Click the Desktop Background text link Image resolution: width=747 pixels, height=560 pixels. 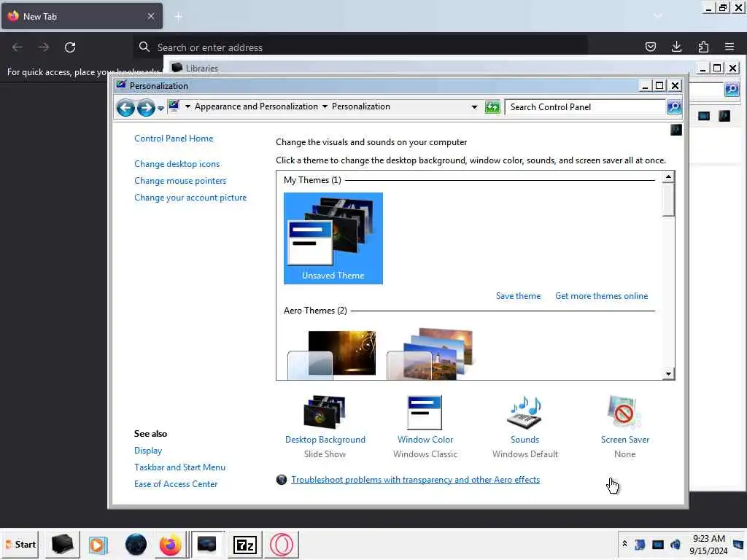tap(325, 440)
